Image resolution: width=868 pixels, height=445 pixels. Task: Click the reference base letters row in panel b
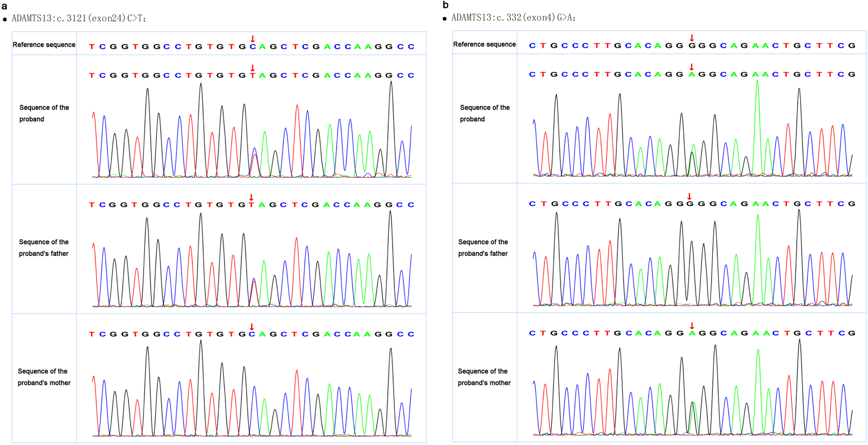[692, 45]
